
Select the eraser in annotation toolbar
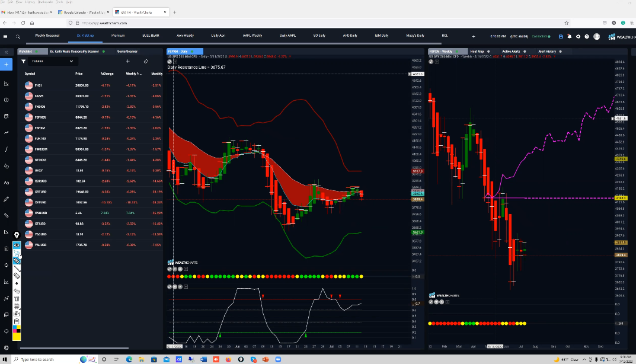click(x=17, y=276)
